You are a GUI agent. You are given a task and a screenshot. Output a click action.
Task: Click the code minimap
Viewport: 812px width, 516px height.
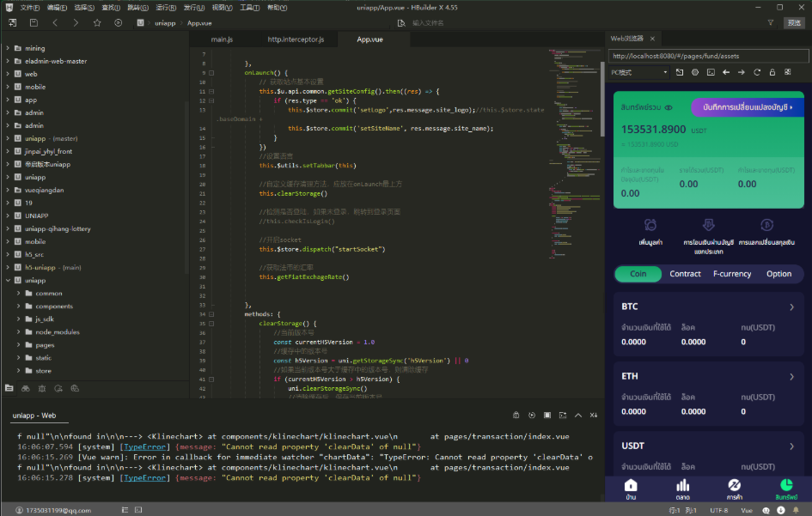point(574,155)
